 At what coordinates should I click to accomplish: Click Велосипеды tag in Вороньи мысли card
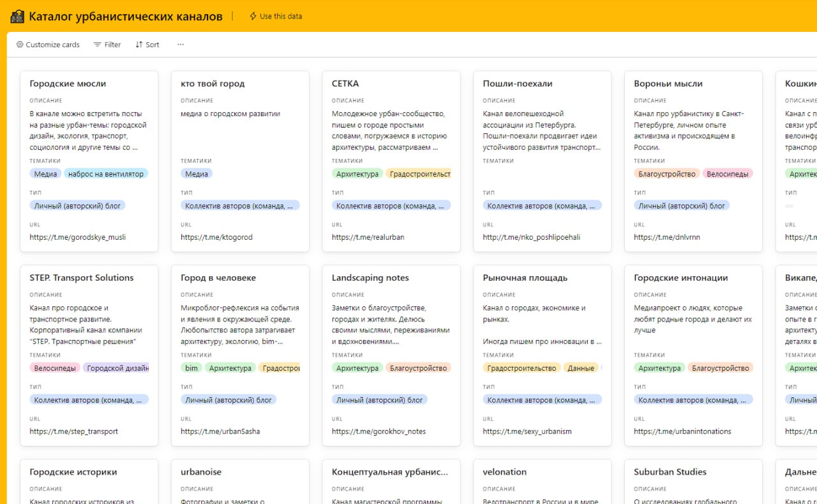point(728,174)
